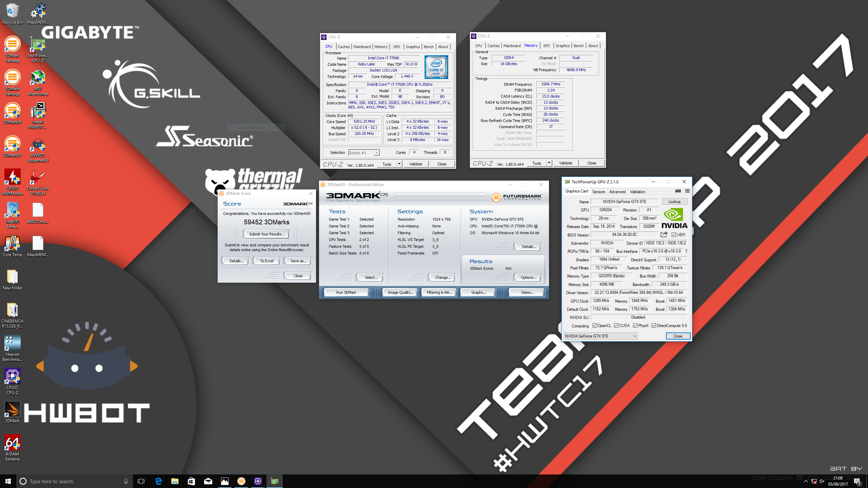
Task: Open 3DMark05 desktop shortcut
Action: point(13,147)
